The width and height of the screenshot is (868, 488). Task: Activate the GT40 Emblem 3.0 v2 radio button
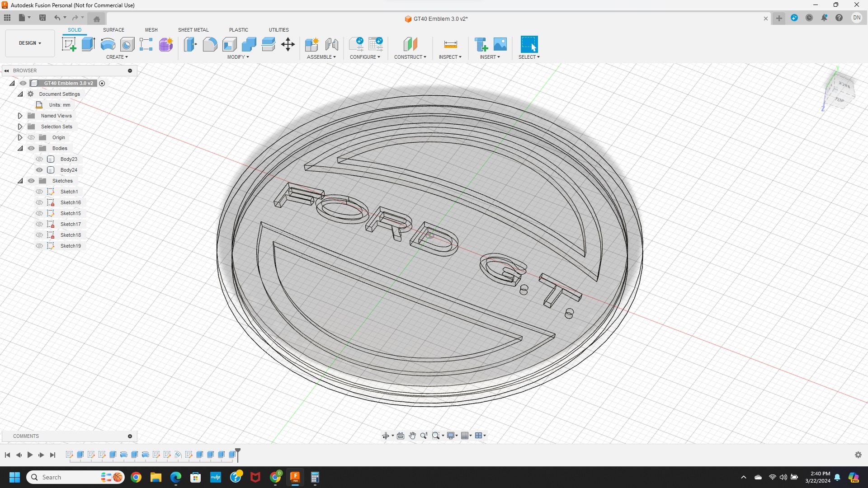point(102,83)
